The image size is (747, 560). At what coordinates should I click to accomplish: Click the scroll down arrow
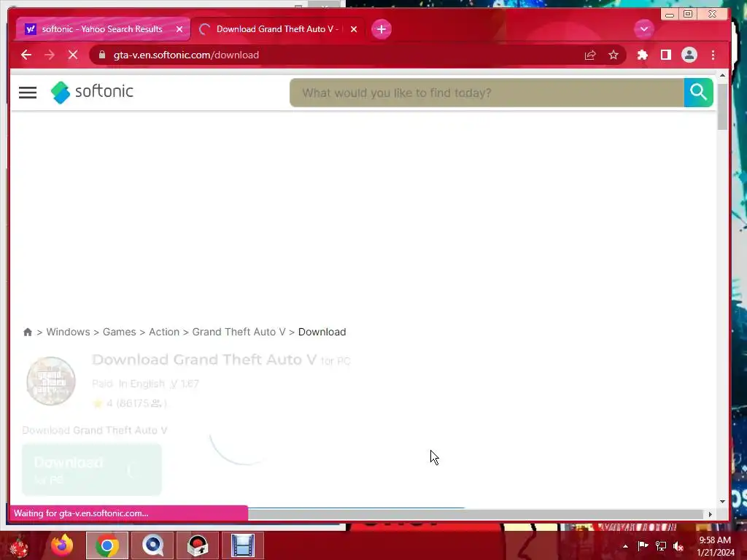pyautogui.click(x=722, y=502)
